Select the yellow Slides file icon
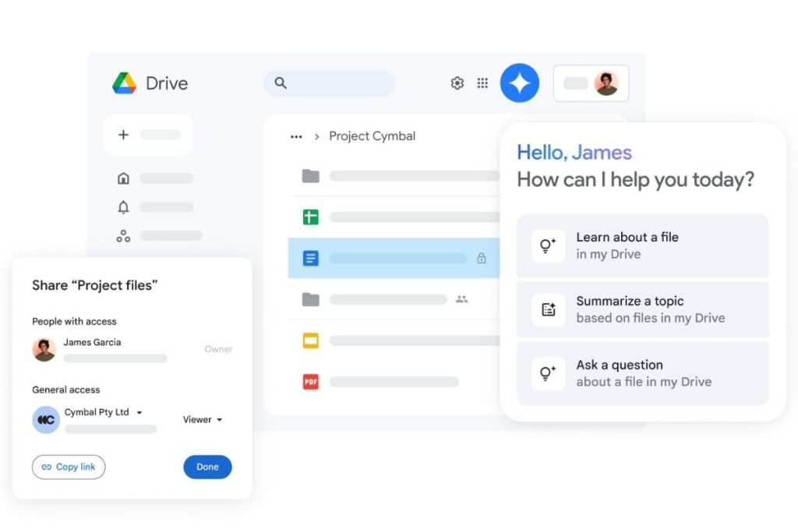 (311, 340)
